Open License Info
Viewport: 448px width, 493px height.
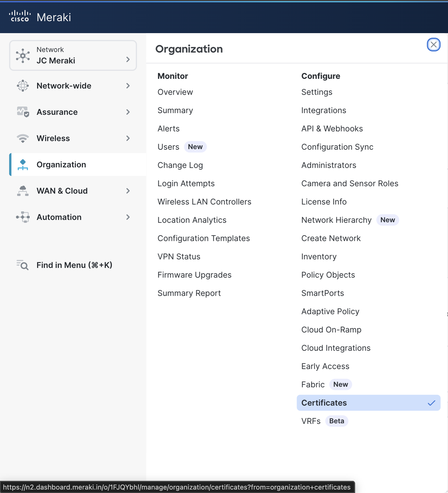point(324,202)
